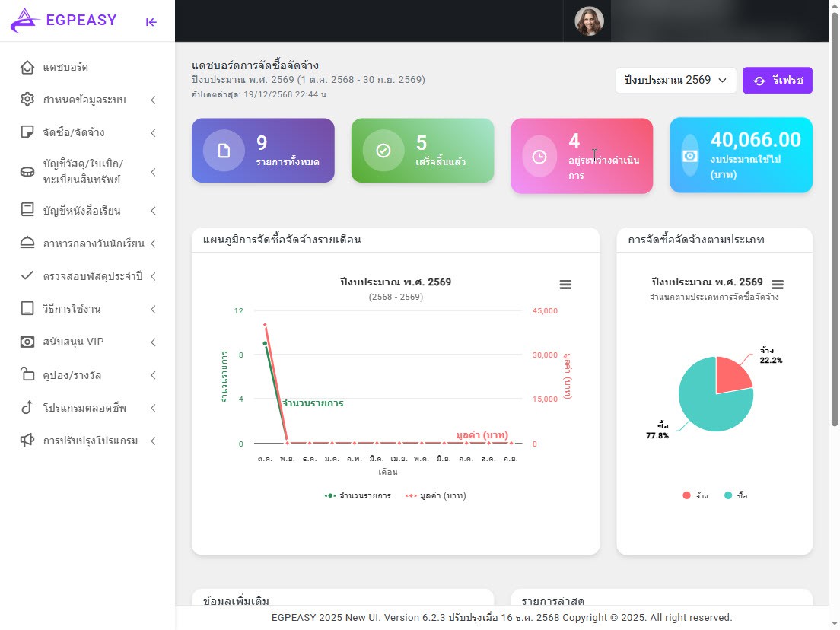Click the megaphone icon beside การปรับปรุงโปรแกรม
This screenshot has height=630, width=840.
(28, 440)
